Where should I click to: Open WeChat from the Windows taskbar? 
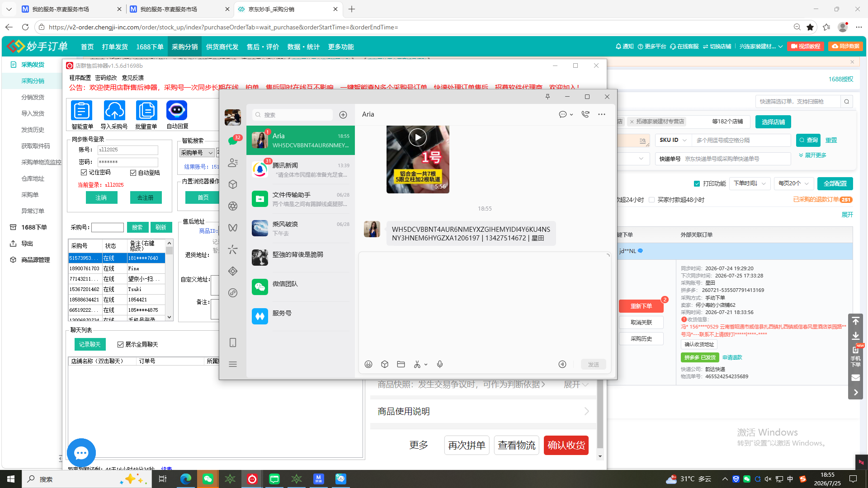pos(208,479)
